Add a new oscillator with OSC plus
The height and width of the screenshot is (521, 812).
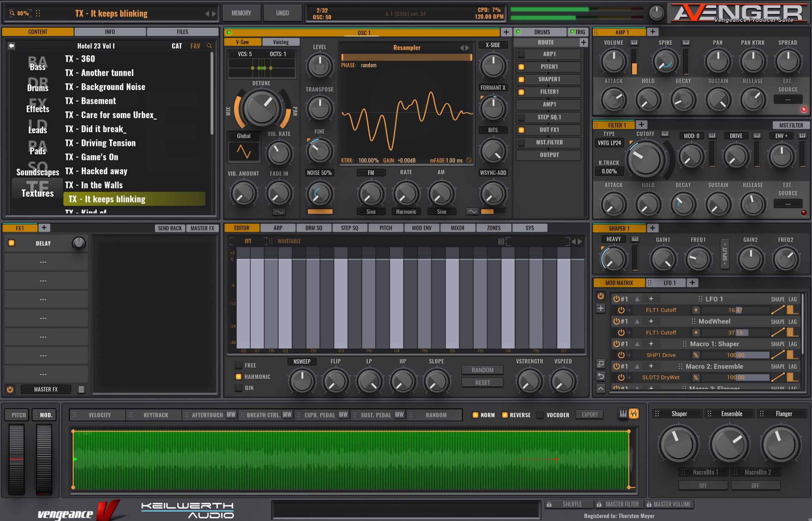click(x=506, y=32)
